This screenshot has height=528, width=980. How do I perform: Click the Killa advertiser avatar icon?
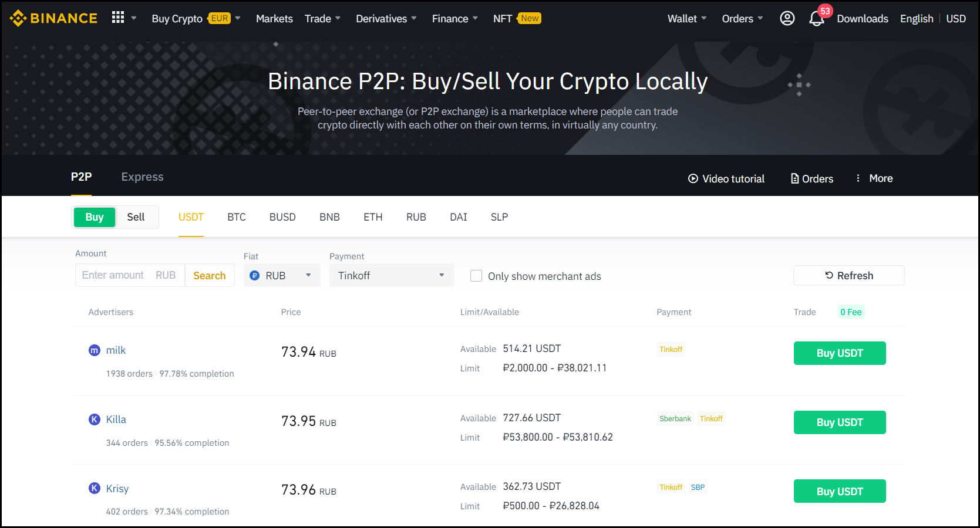pyautogui.click(x=94, y=419)
